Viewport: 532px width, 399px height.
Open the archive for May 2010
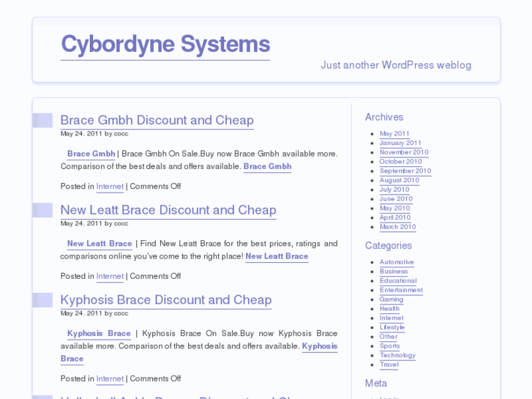(x=395, y=208)
